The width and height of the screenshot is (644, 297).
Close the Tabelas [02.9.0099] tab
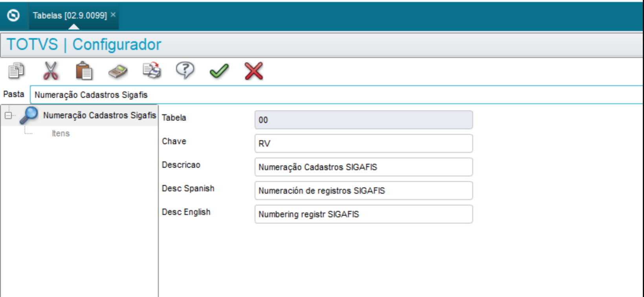(x=113, y=15)
